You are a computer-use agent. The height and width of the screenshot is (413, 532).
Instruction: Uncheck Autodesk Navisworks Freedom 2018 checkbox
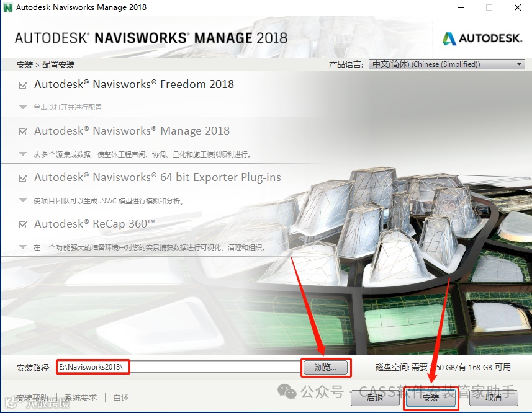[23, 85]
